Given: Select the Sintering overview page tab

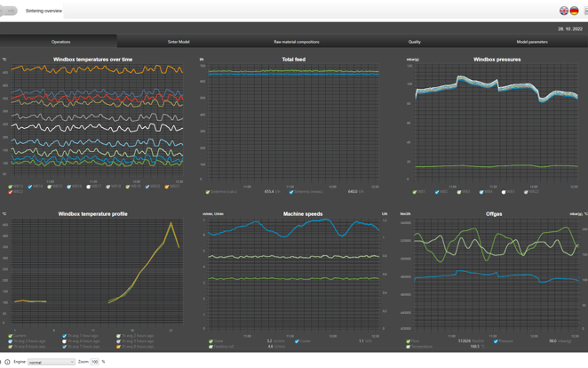Looking at the screenshot, I should (44, 11).
